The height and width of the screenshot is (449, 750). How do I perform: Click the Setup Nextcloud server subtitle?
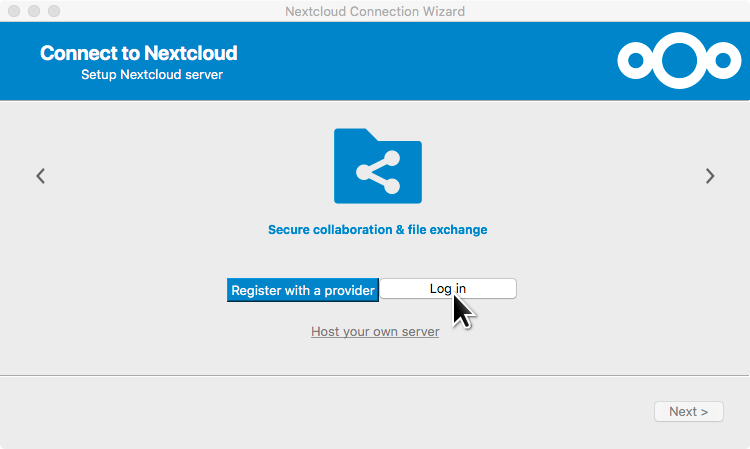pos(152,75)
